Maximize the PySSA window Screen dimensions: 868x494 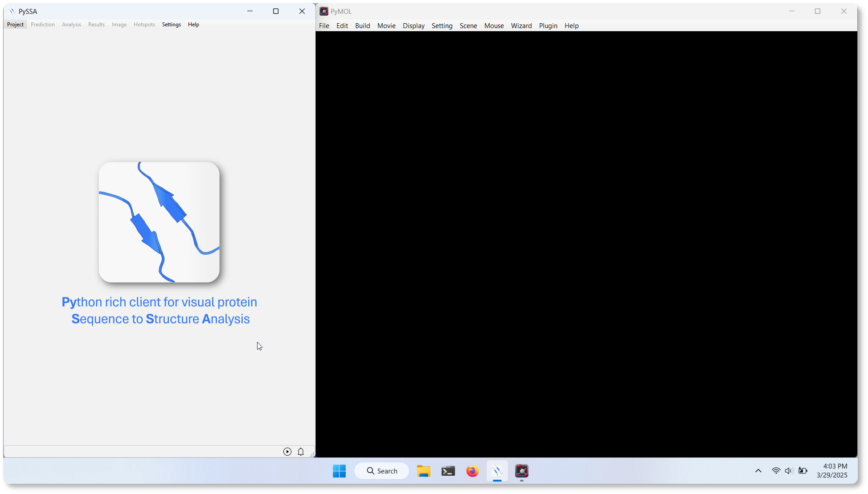(276, 11)
